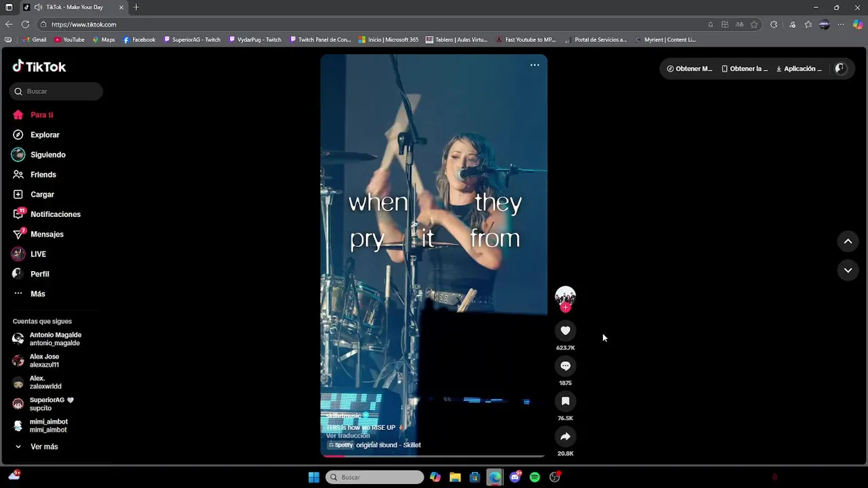868x488 pixels.
Task: Click Ver traducción under the caption
Action: click(x=348, y=436)
